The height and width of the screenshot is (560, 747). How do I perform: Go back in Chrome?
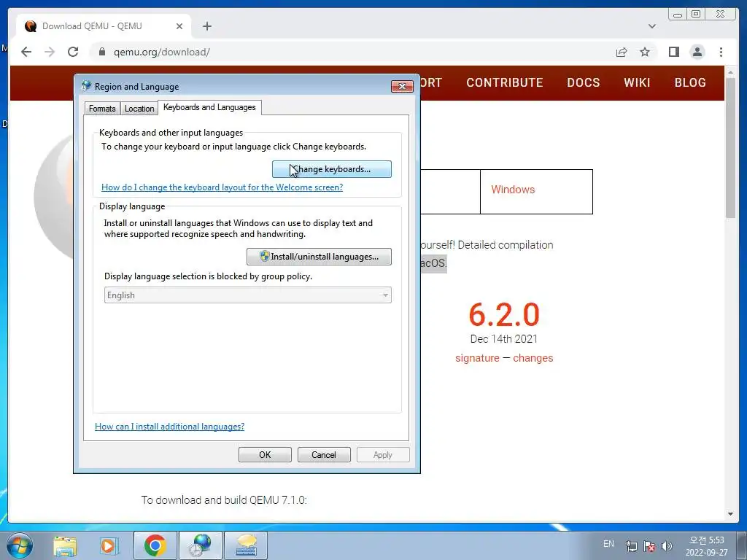click(26, 52)
